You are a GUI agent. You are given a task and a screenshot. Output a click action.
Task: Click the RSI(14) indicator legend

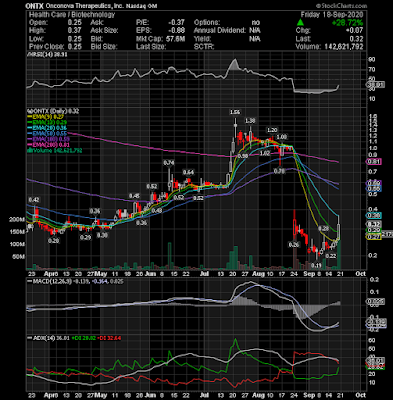(x=47, y=54)
